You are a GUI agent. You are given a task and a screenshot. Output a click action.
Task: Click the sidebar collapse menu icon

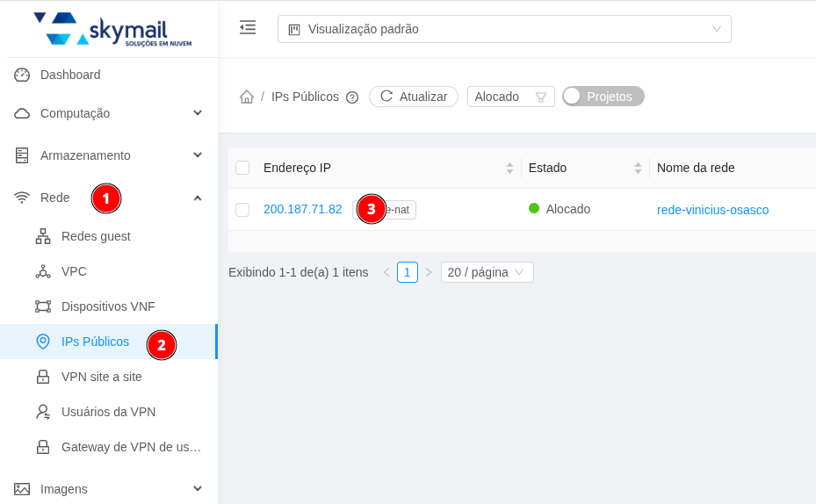point(248,27)
